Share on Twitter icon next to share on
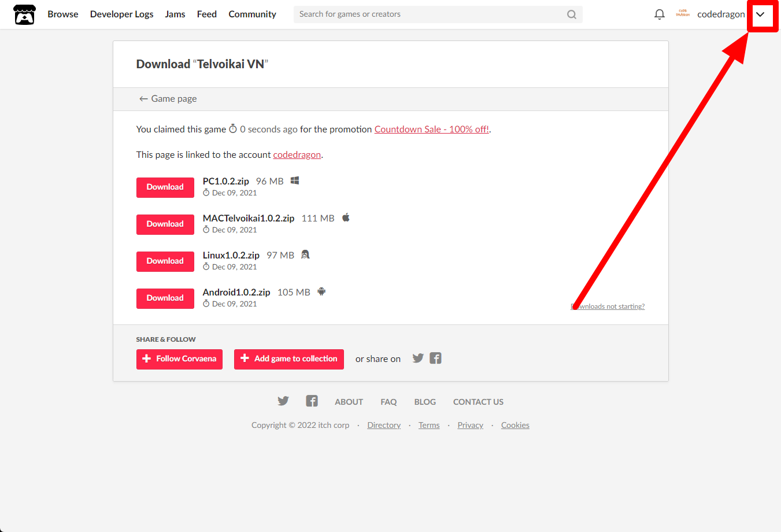 click(x=418, y=359)
